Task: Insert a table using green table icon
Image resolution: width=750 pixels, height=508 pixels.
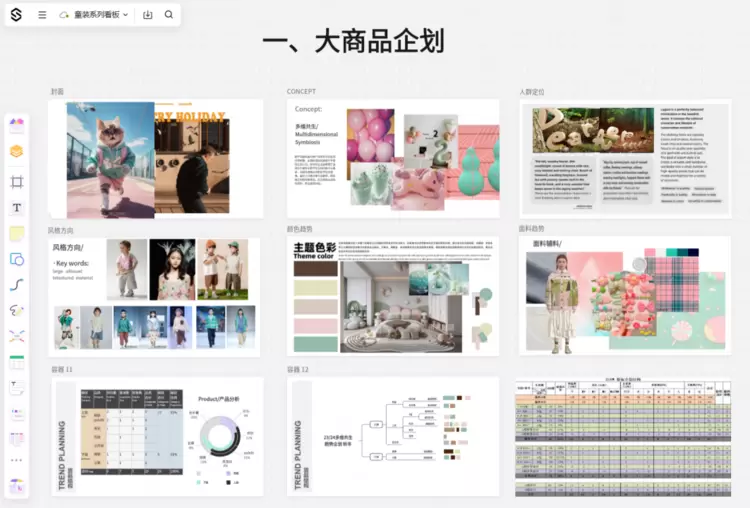Action: click(17, 362)
